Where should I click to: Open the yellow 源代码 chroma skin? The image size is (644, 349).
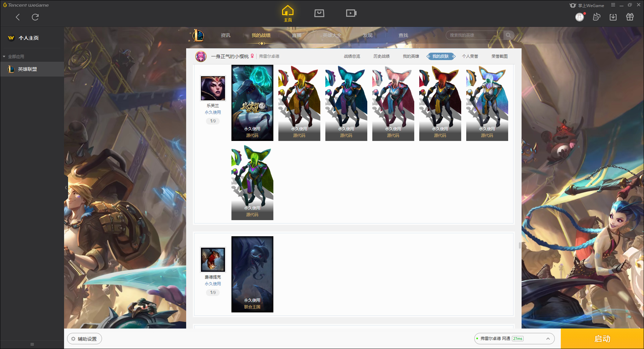click(299, 103)
